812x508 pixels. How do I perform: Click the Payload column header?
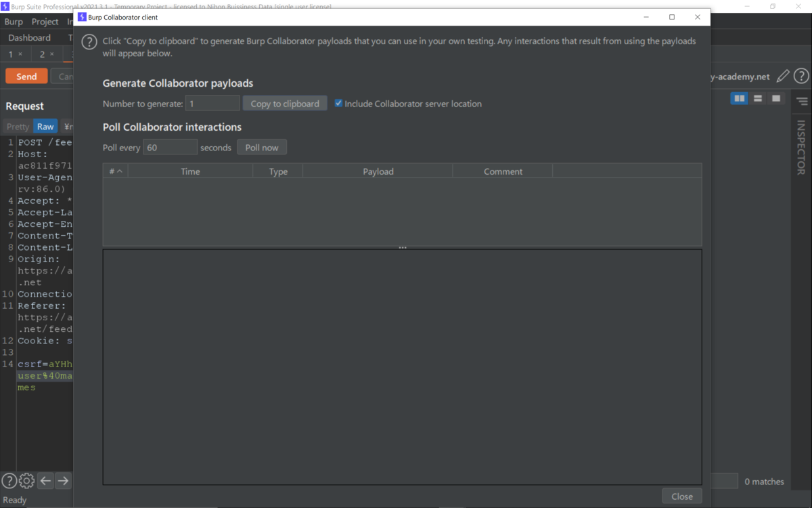[378, 171]
